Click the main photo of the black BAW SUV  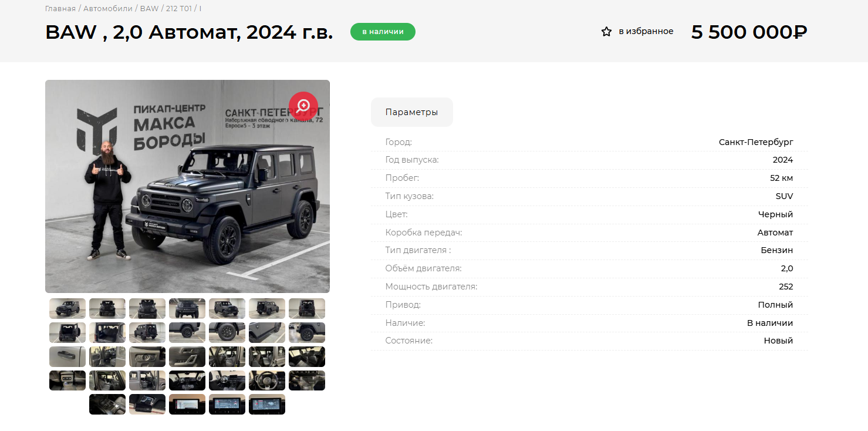[x=187, y=186]
